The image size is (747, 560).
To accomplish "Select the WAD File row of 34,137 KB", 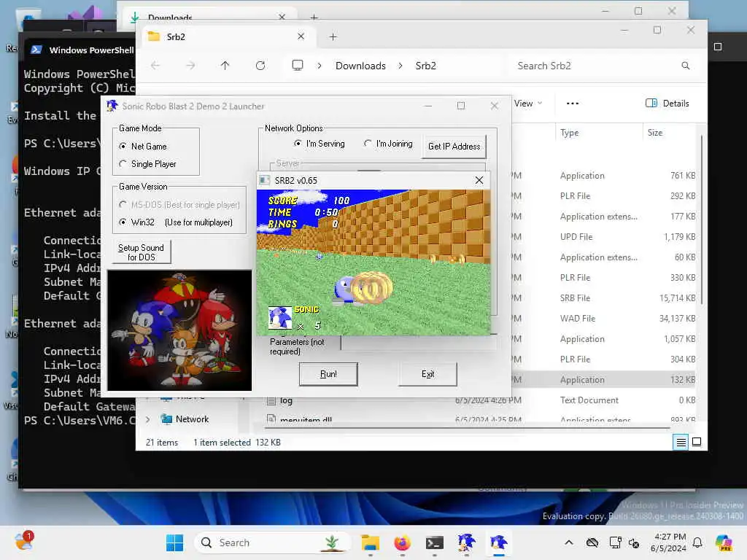I will [605, 319].
